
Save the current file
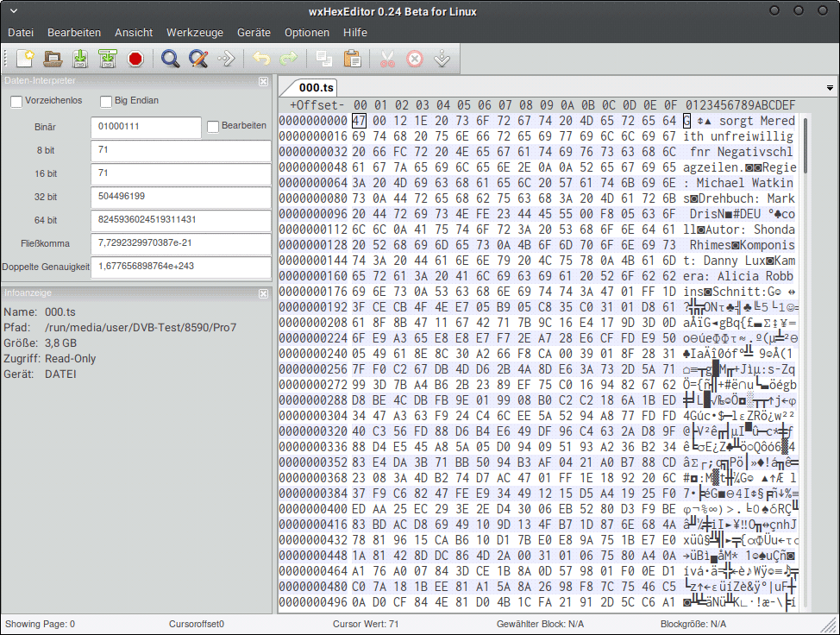coord(79,59)
